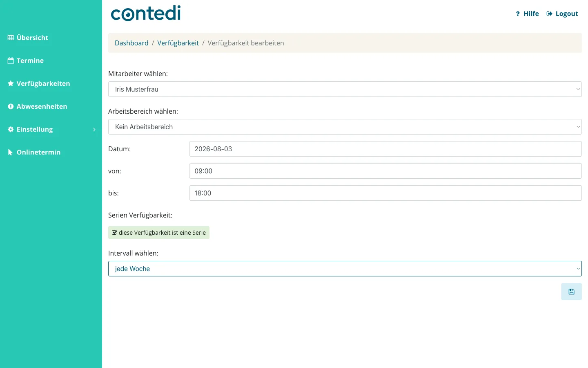Click the Verfügbarkeiten star icon
588x368 pixels.
[x=11, y=83]
